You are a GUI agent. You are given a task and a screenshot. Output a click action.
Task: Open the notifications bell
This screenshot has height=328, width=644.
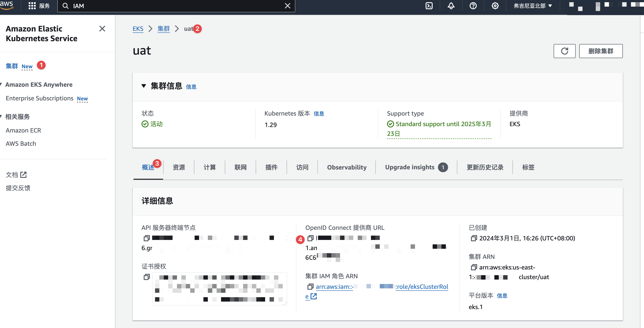click(x=451, y=6)
